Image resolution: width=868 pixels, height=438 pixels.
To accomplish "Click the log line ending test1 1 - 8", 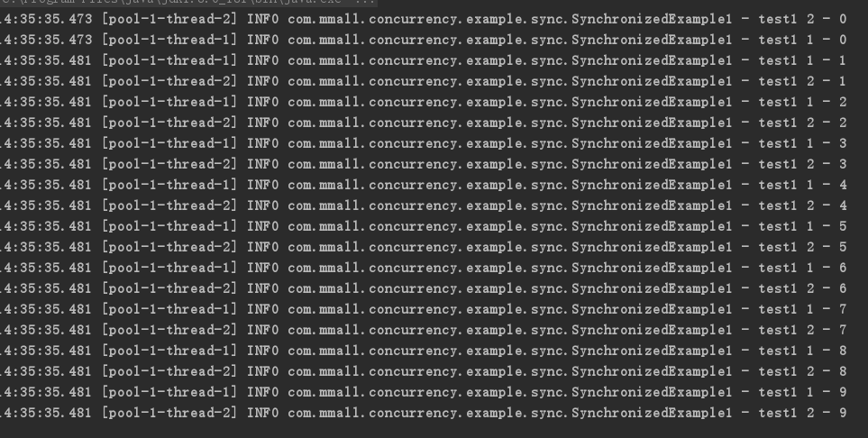I will pos(424,351).
